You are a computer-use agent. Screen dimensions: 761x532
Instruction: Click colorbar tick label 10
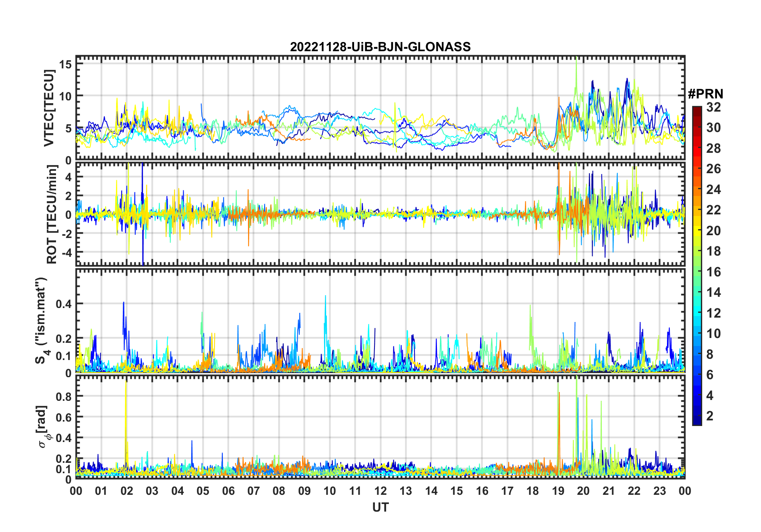713,334
